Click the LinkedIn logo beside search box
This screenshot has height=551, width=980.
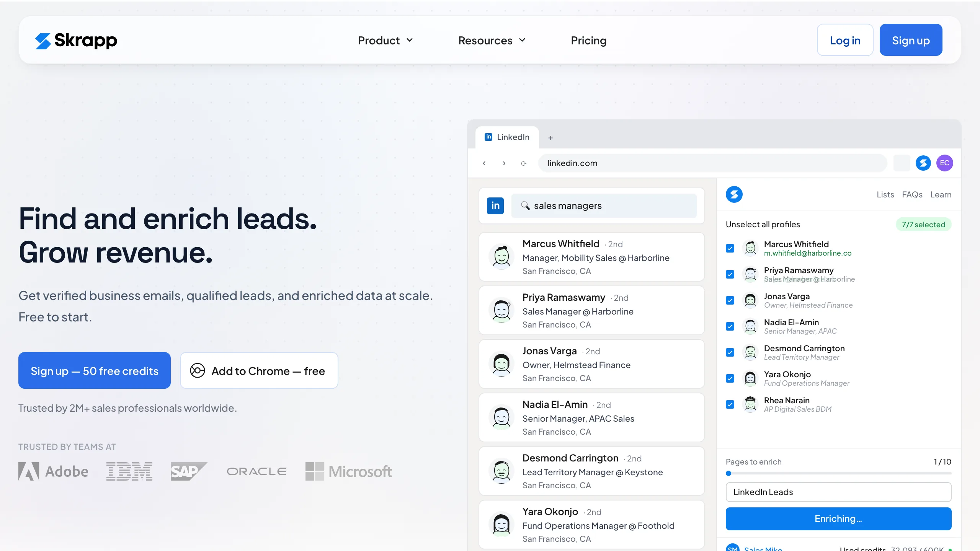coord(495,205)
